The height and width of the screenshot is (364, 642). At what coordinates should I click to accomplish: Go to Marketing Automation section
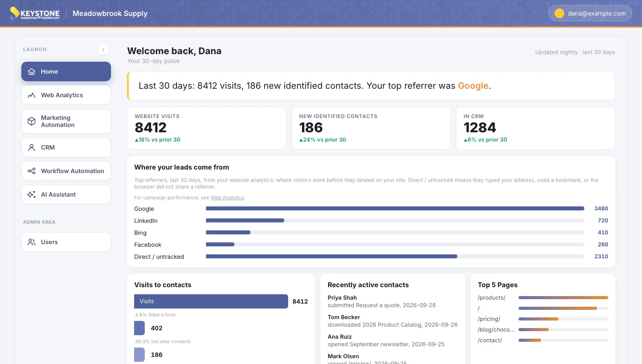click(66, 121)
